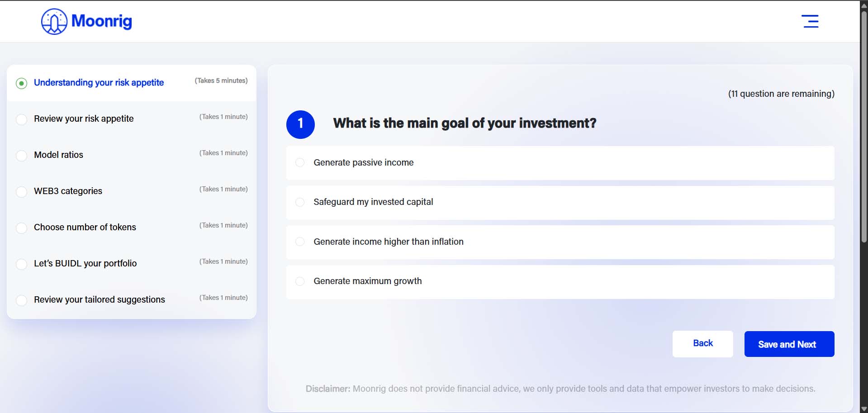Click the question number 1 badge
Viewport: 868px width, 413px height.
pos(300,124)
